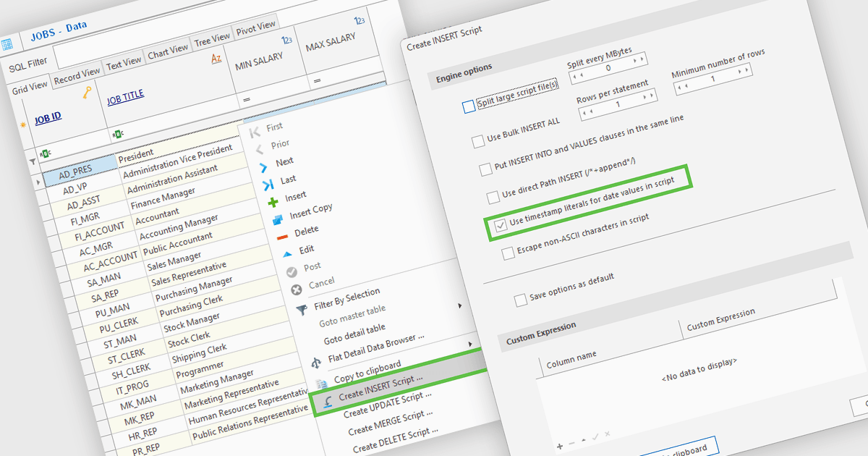This screenshot has width=868, height=456.
Task: Click the Last record arrow icon
Action: (267, 185)
